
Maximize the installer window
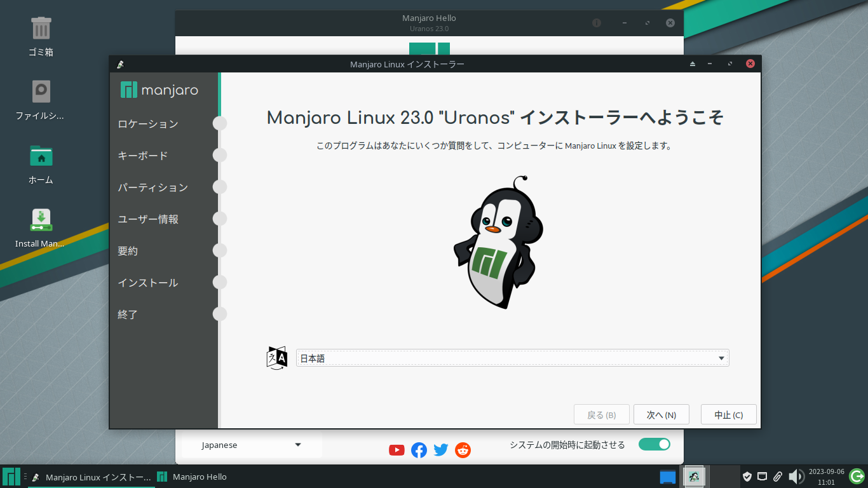pos(730,64)
